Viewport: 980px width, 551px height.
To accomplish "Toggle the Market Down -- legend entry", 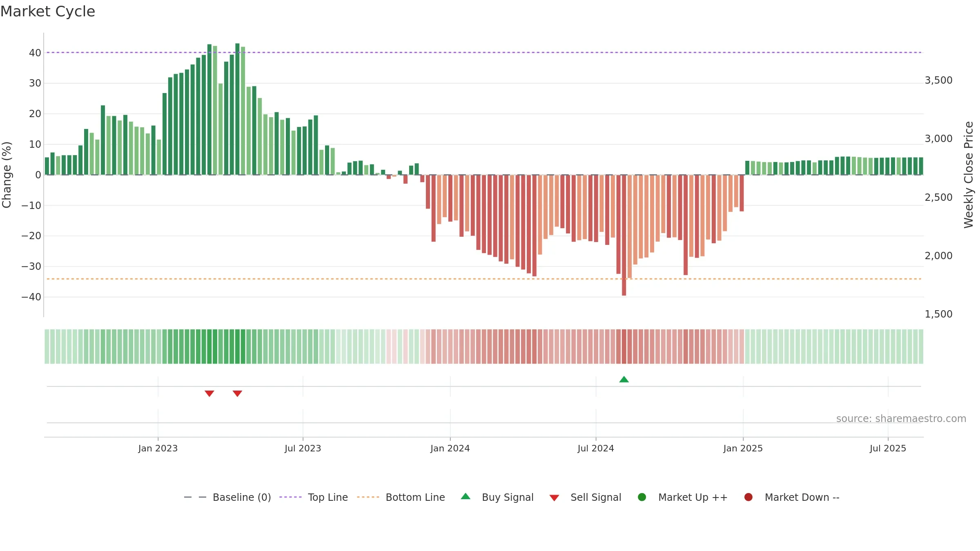I will [791, 497].
